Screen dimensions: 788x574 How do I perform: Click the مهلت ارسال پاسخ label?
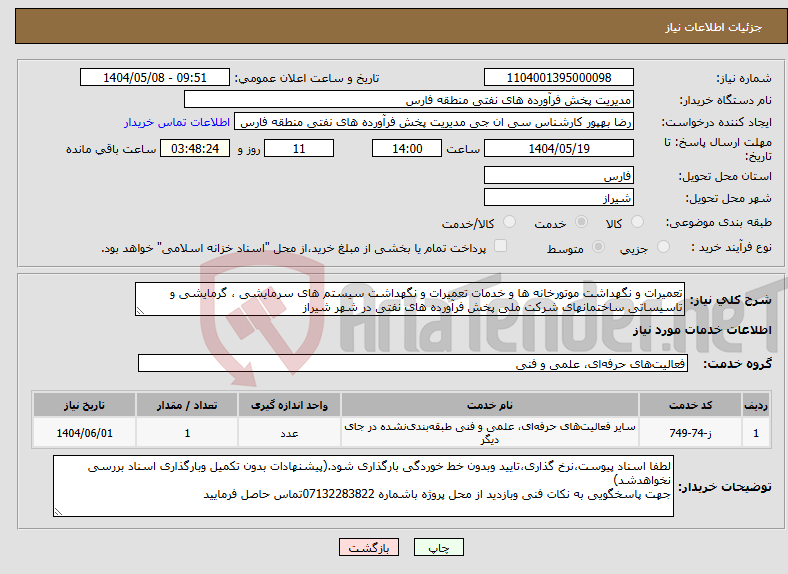tap(718, 149)
